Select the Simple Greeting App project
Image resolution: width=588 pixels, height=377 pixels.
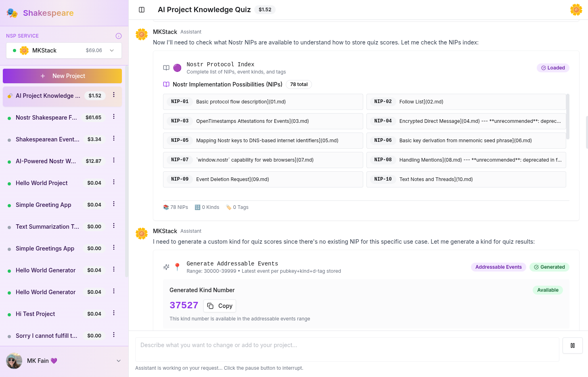coord(44,205)
